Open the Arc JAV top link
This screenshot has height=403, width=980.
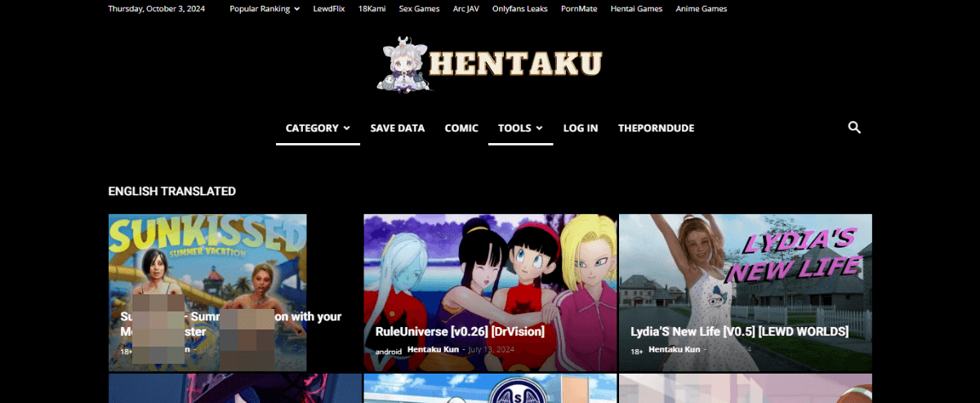467,9
